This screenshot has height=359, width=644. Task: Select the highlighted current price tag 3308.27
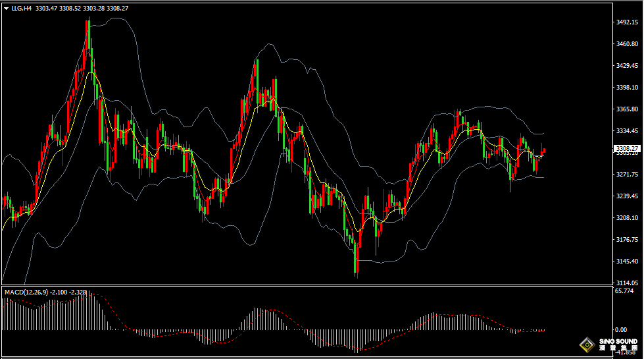[626, 149]
